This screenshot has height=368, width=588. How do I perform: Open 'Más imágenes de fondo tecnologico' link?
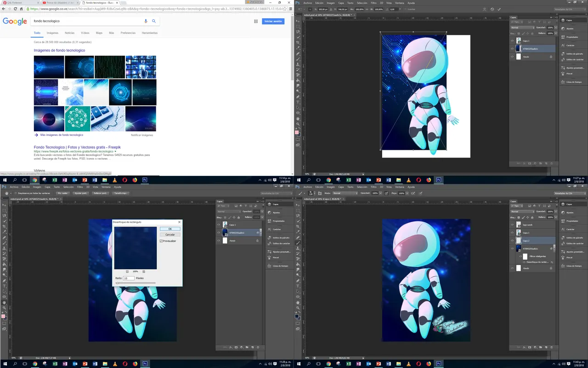(x=62, y=135)
